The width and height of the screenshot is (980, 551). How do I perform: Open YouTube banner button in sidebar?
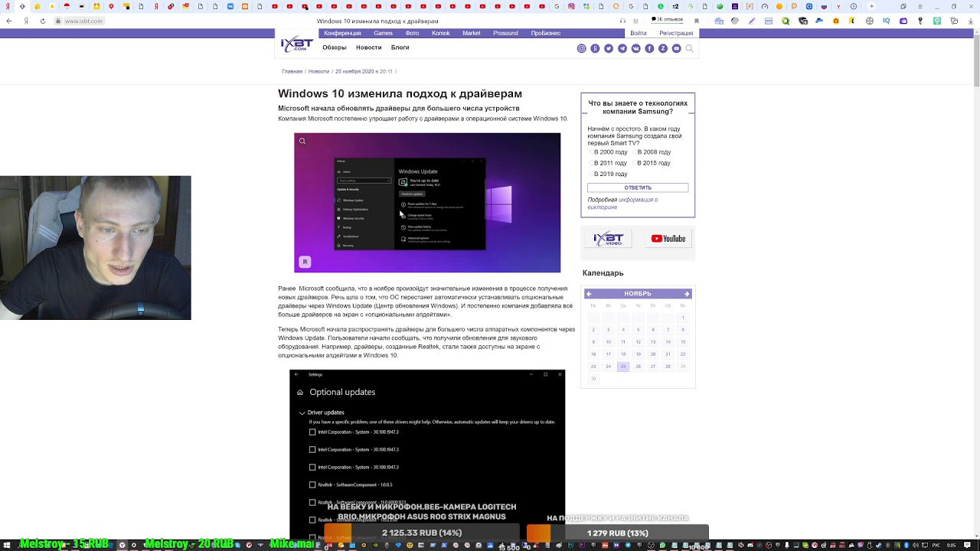pos(668,239)
